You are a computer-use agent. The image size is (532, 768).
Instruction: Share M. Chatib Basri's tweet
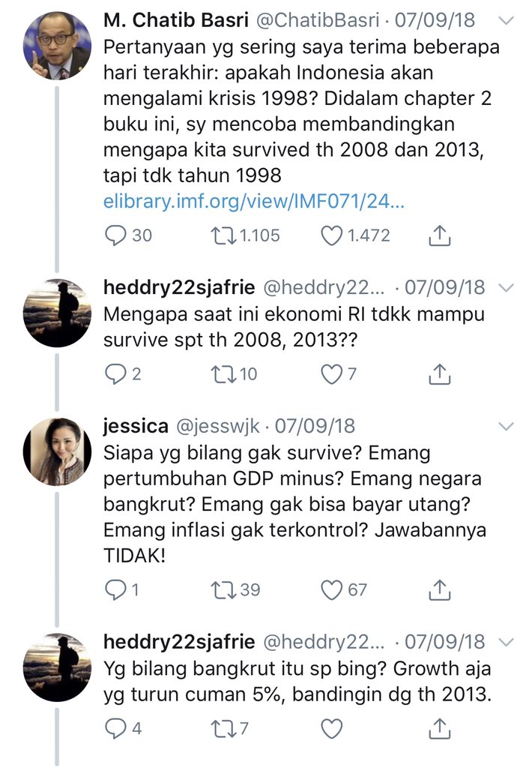coord(440,235)
